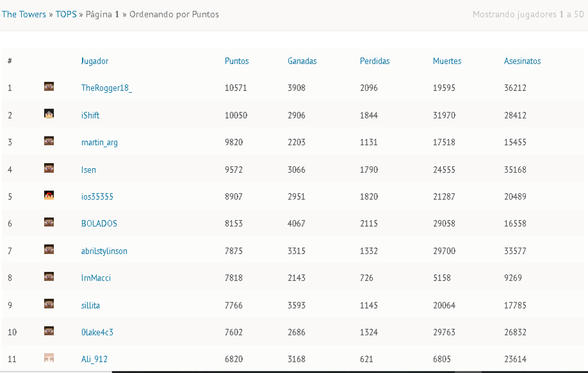Viewport: 588px width, 373px height.
Task: Click the horizontal scrollbar at bottom
Action: 283,371
